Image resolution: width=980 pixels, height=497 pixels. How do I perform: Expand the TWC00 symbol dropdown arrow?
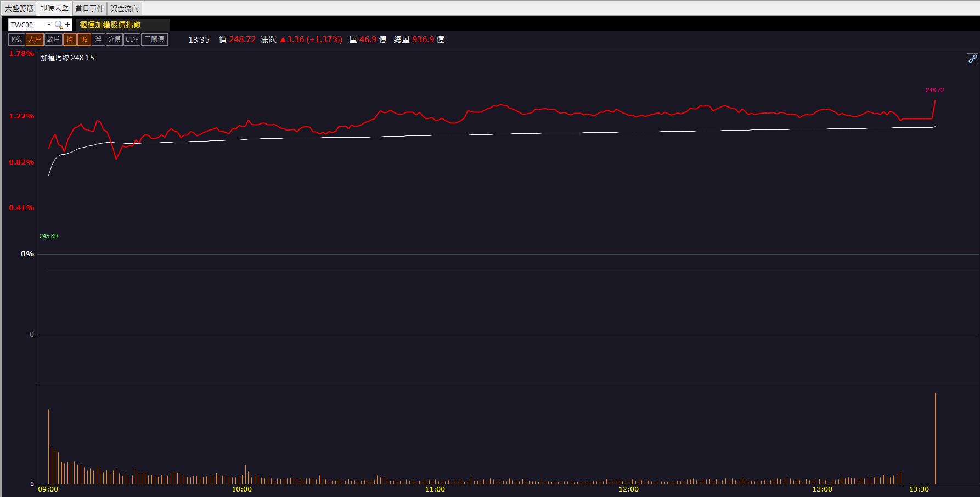(x=49, y=25)
